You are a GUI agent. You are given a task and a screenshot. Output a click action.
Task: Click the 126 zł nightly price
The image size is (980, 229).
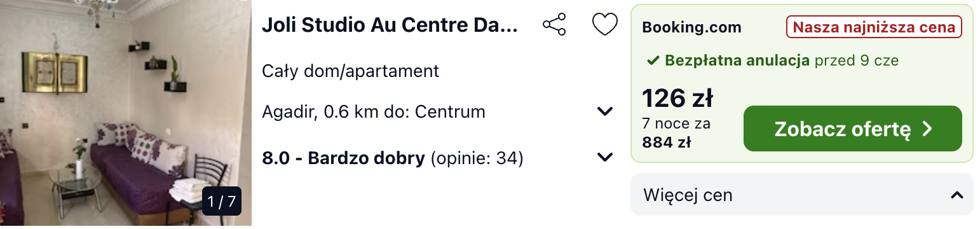[677, 99]
